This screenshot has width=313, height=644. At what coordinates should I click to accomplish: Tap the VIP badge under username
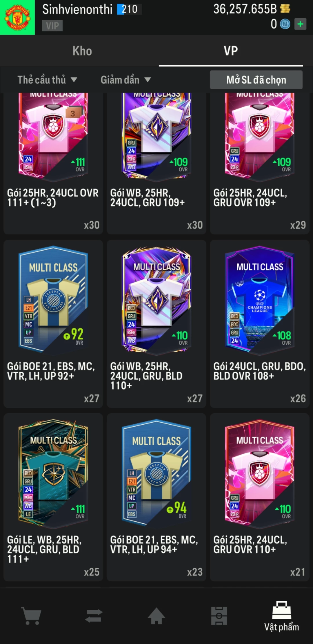52,26
